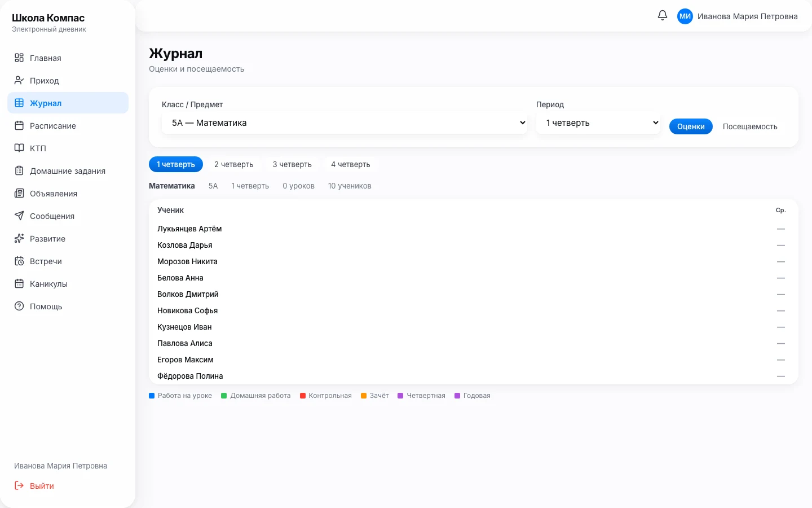812x508 pixels.
Task: Switch to Оценки view
Action: pyautogui.click(x=691, y=126)
